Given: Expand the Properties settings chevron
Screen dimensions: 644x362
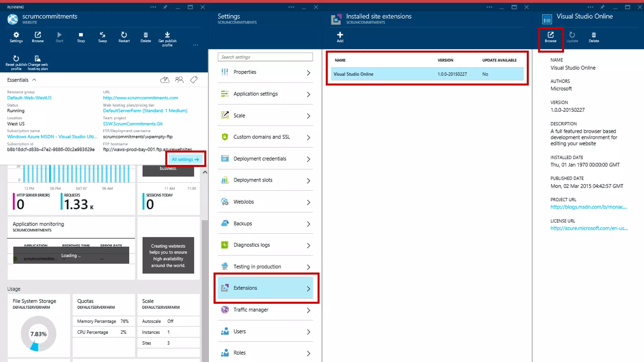Looking at the screenshot, I should pos(308,73).
